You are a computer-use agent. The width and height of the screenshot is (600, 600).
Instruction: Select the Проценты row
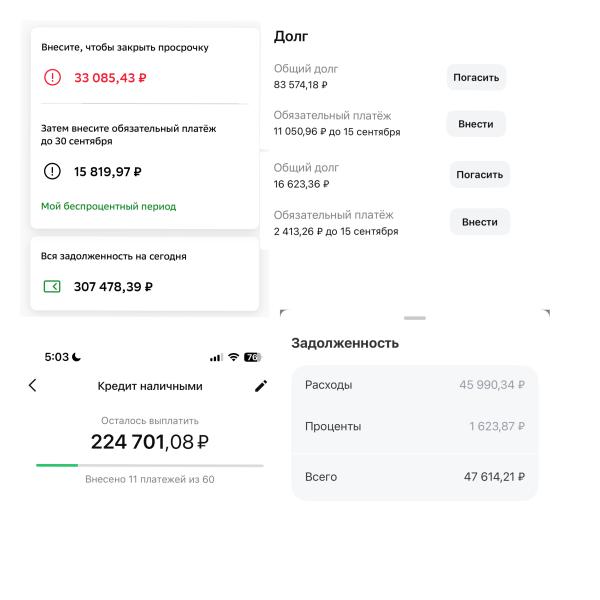[414, 427]
